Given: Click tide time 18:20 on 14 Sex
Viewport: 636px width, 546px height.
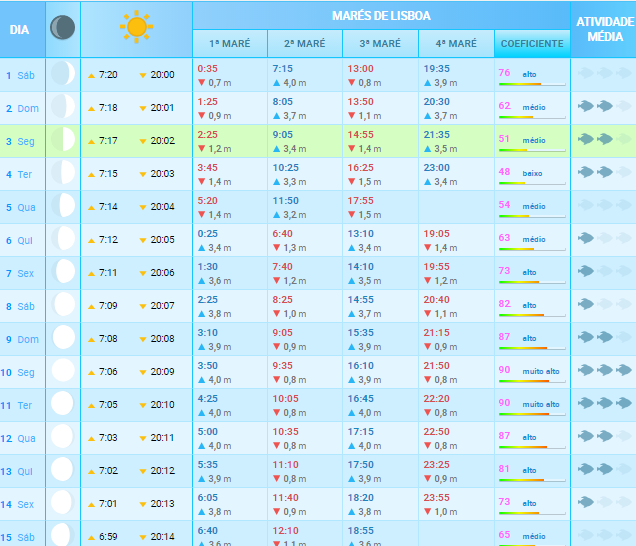Looking at the screenshot, I should [x=360, y=497].
